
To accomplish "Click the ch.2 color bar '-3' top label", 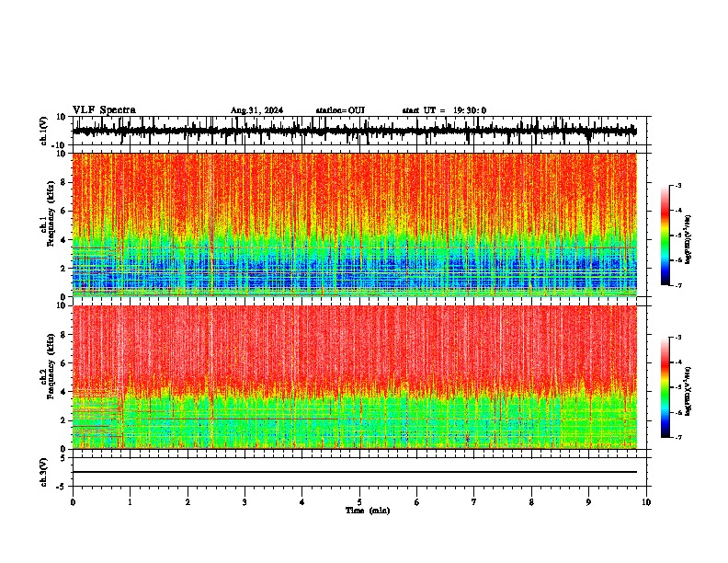I will point(678,338).
